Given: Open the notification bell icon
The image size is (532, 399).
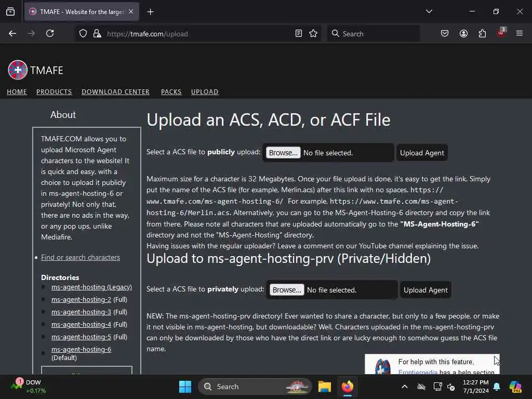Looking at the screenshot, I should pyautogui.click(x=497, y=387).
